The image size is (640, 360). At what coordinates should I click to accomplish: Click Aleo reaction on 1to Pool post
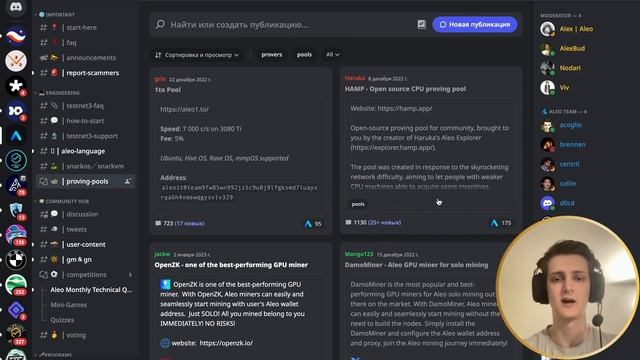click(313, 224)
